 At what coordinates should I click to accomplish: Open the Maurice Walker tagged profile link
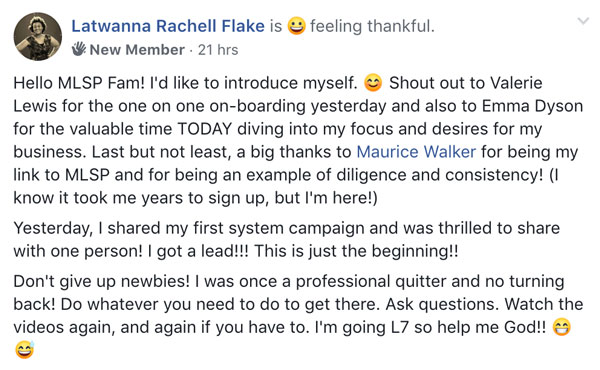416,152
